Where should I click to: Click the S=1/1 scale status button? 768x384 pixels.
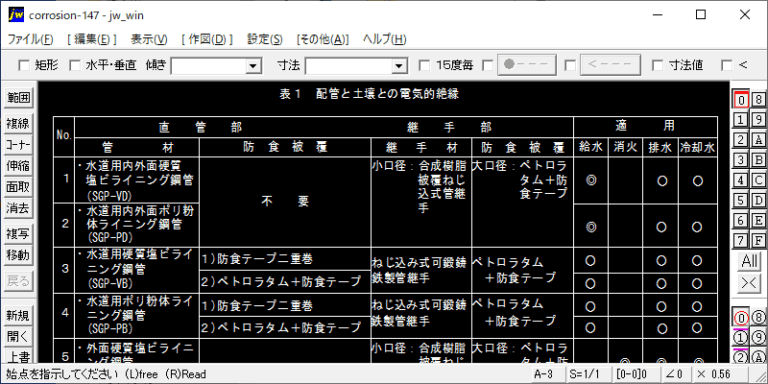pyautogui.click(x=589, y=375)
